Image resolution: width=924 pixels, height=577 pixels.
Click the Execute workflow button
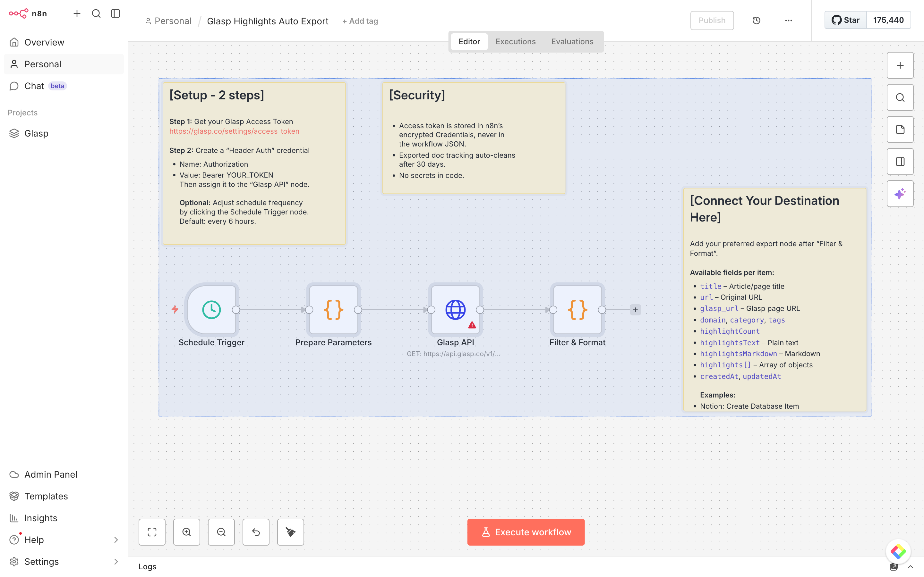526,532
